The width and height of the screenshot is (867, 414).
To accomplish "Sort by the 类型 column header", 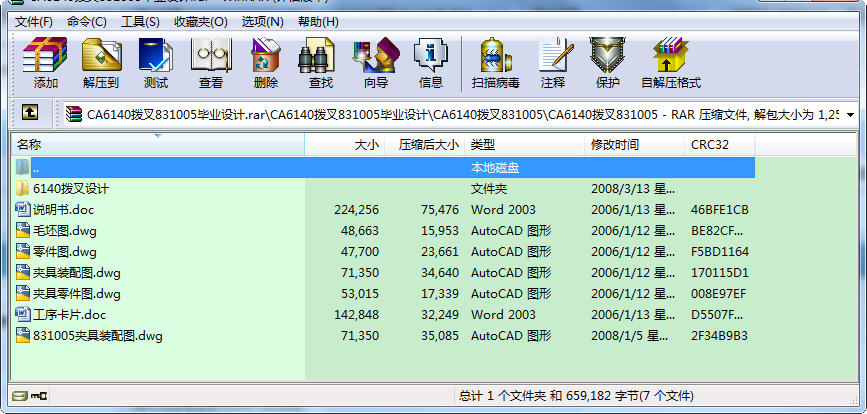I will (x=524, y=145).
